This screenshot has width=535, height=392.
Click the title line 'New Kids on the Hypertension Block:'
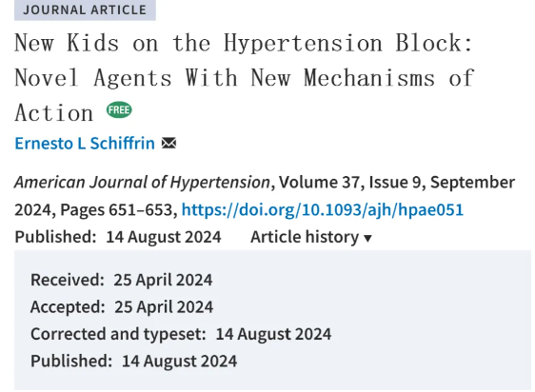pyautogui.click(x=244, y=44)
